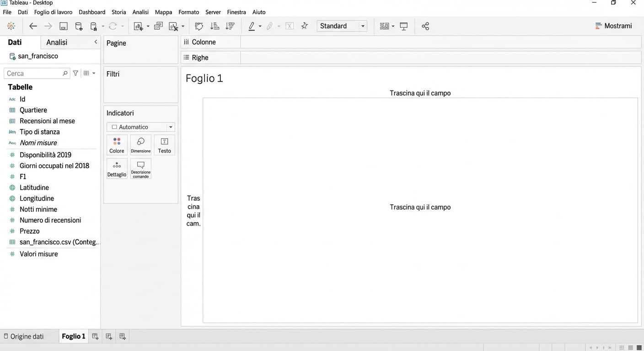Viewport: 644px width, 351px height.
Task: Sort ascending using the toolbar icon
Action: click(x=215, y=26)
